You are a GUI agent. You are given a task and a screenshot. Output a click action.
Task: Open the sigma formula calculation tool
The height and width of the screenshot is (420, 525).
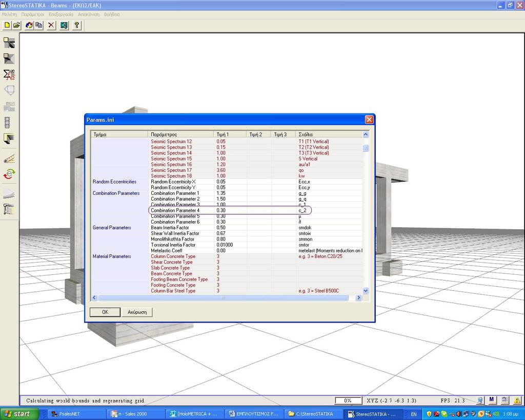9,74
